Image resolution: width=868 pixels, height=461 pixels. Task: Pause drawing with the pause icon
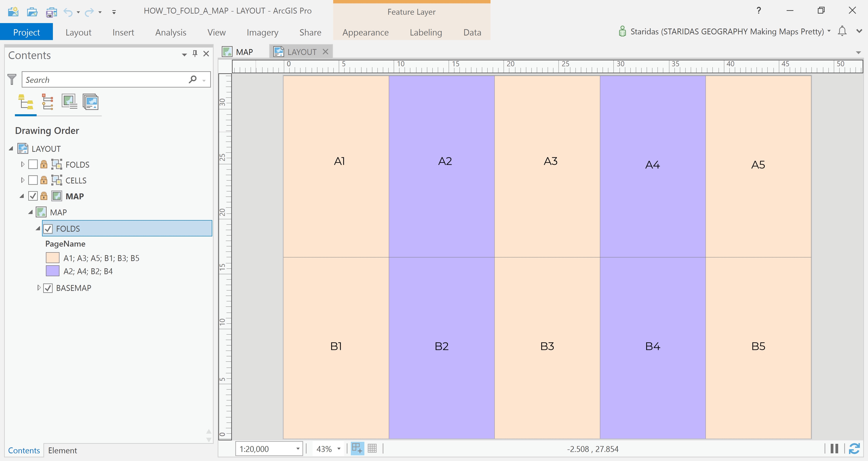click(834, 449)
